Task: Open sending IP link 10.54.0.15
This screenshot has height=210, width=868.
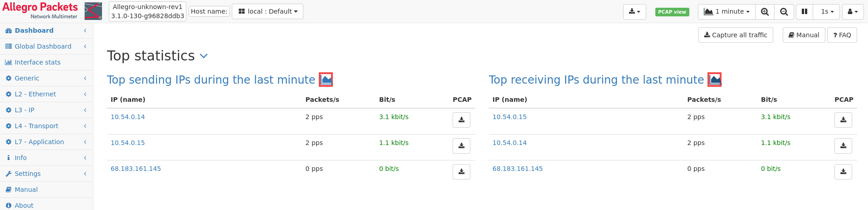Action: (128, 143)
